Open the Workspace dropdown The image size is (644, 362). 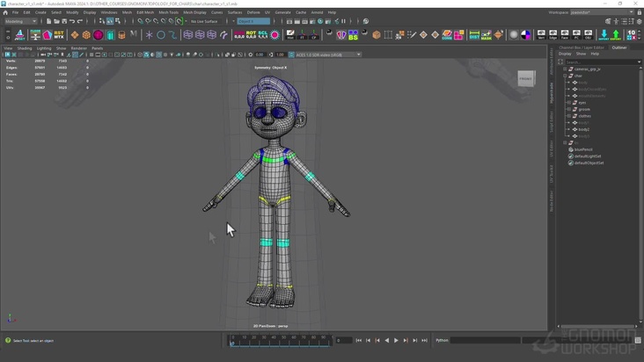click(x=602, y=12)
